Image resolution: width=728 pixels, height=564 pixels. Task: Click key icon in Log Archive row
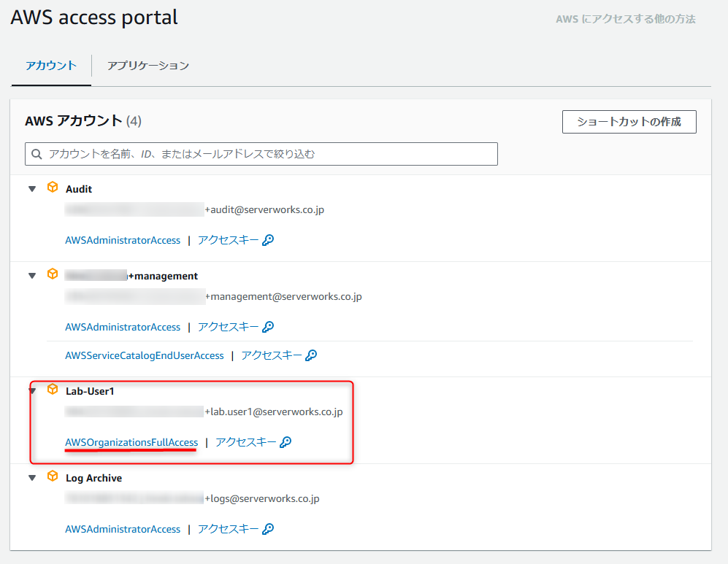tap(268, 529)
